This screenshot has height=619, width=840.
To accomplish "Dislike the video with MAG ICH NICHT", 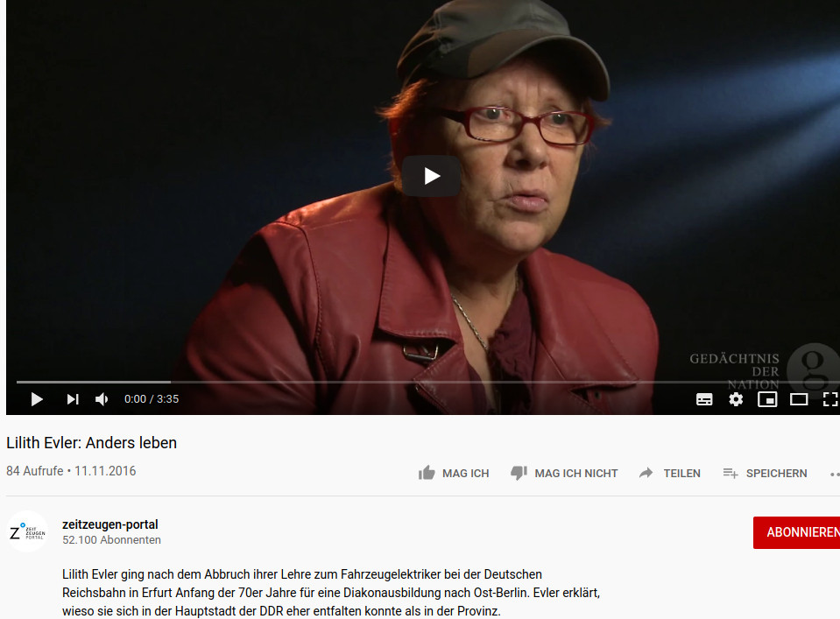I will pos(564,474).
